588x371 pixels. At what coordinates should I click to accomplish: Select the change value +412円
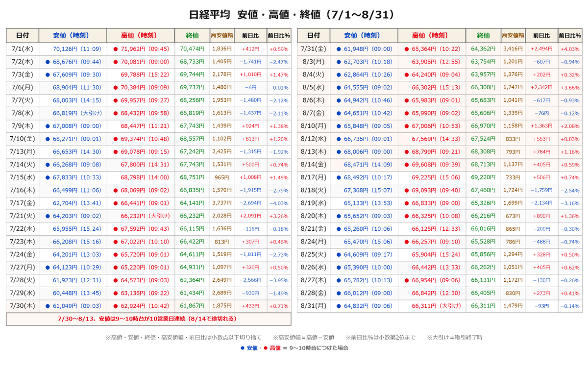[x=250, y=49]
